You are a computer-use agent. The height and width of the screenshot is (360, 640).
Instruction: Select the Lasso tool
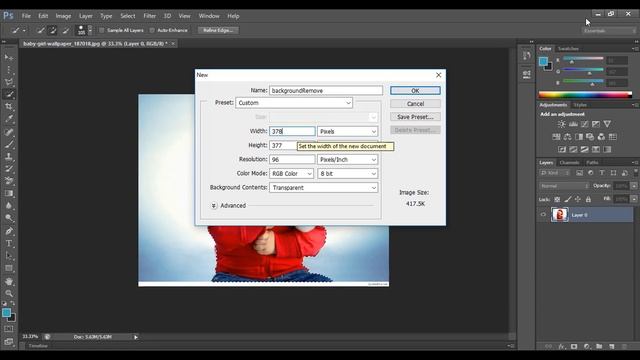coord(9,82)
